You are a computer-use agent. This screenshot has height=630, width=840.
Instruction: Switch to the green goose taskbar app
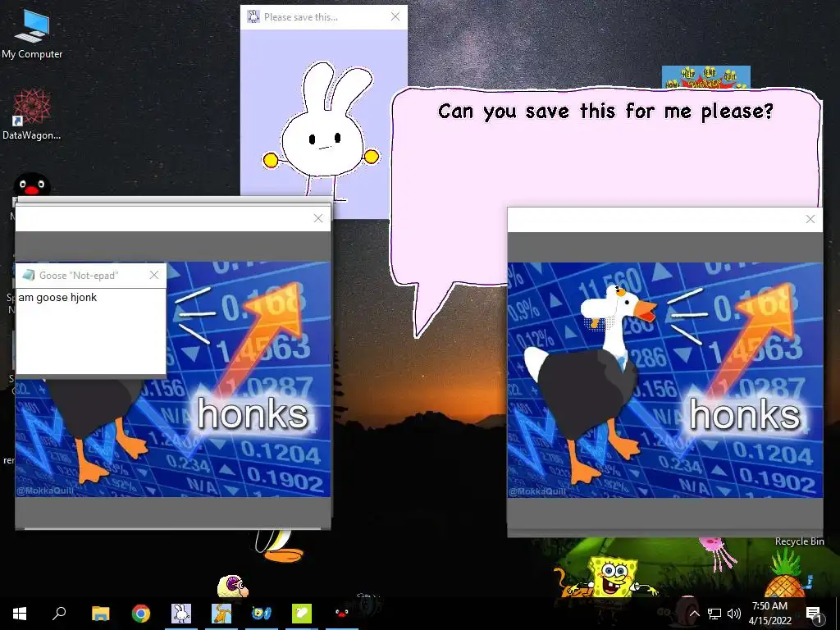click(302, 614)
